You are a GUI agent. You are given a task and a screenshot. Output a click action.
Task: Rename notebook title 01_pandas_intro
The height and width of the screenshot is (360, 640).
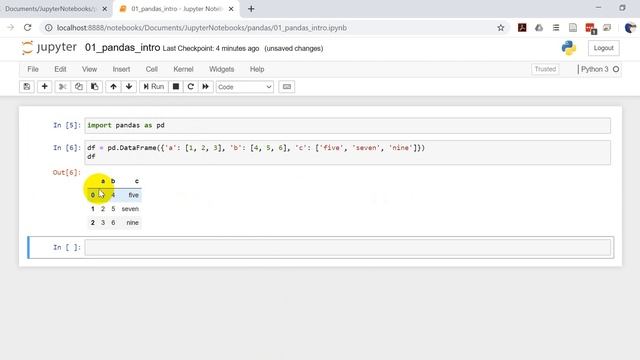pos(122,48)
